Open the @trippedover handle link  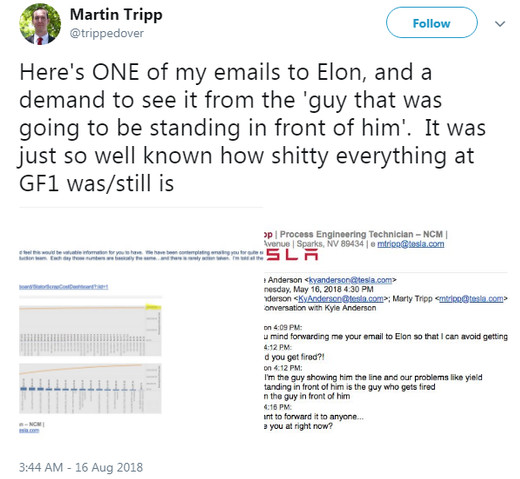[107, 33]
